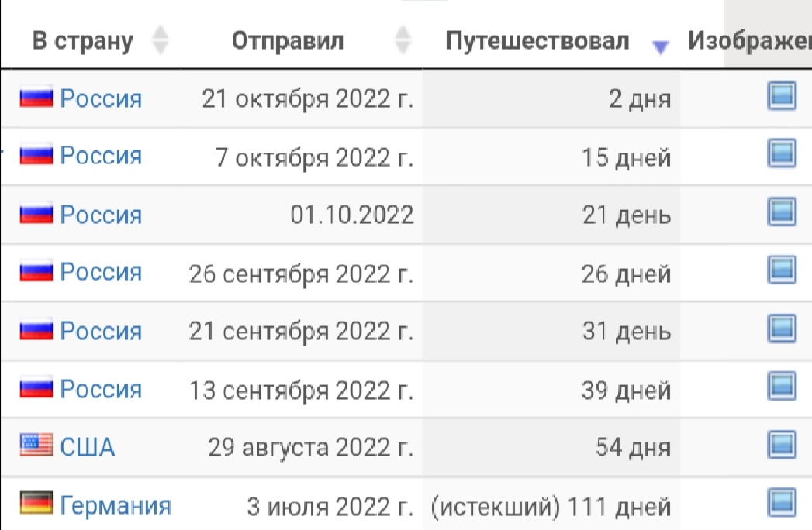Open the США country link
The image size is (812, 530).
[x=87, y=446]
